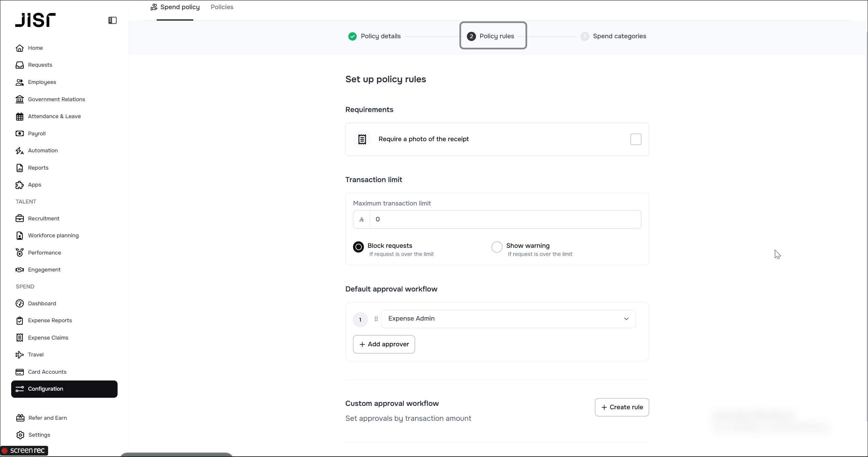Open Payroll from the sidebar icon
This screenshot has height=457, width=868.
pyautogui.click(x=20, y=133)
